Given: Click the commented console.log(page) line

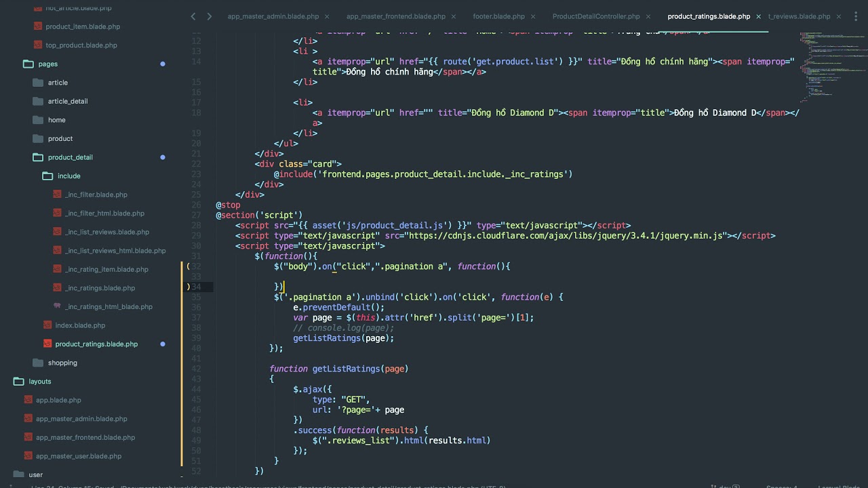Looking at the screenshot, I should click(x=344, y=327).
